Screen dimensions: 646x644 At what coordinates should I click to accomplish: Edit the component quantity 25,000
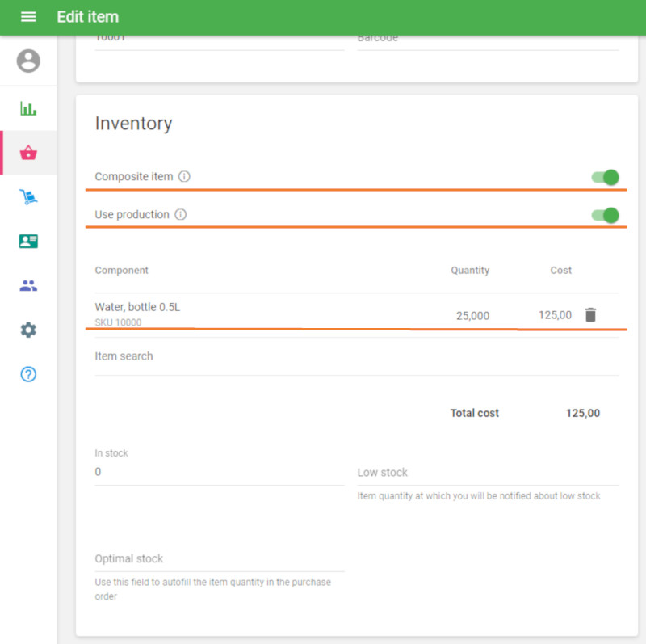pos(472,316)
